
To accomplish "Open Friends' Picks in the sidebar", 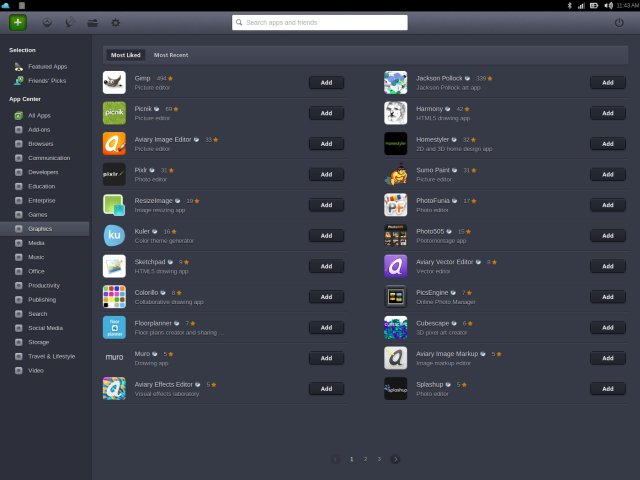I will point(47,81).
